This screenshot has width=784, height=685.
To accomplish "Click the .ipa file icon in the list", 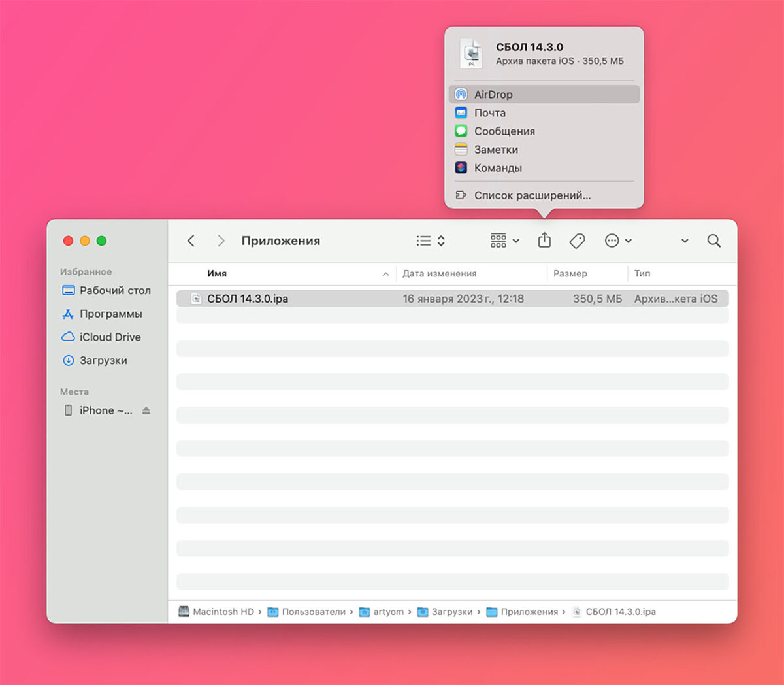I will tap(196, 299).
